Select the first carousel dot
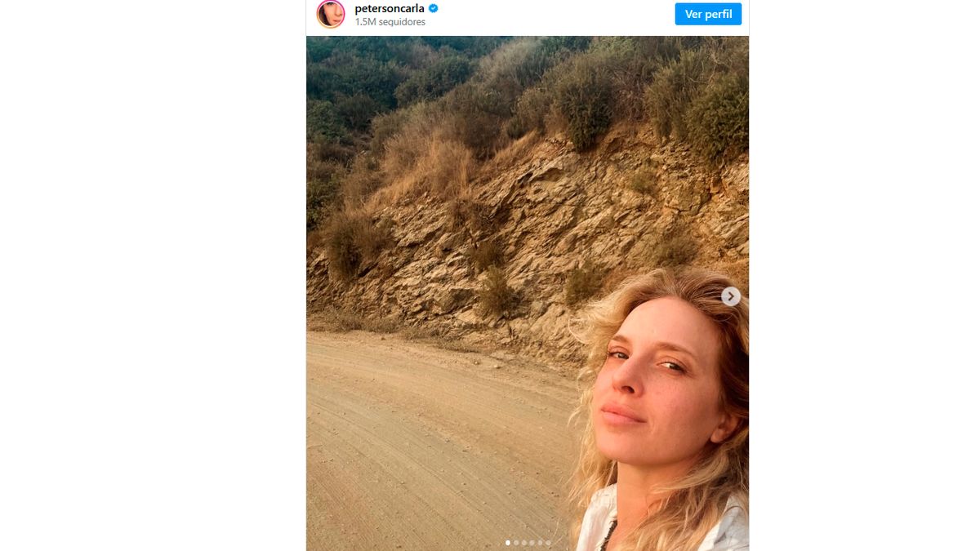This screenshot has width=980, height=551. (508, 542)
